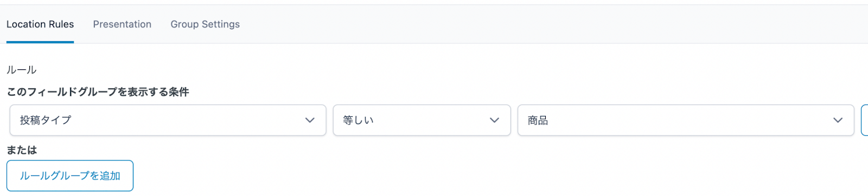Click chevron arrow of 等しい dropdown
The height and width of the screenshot is (196, 868).
click(494, 120)
